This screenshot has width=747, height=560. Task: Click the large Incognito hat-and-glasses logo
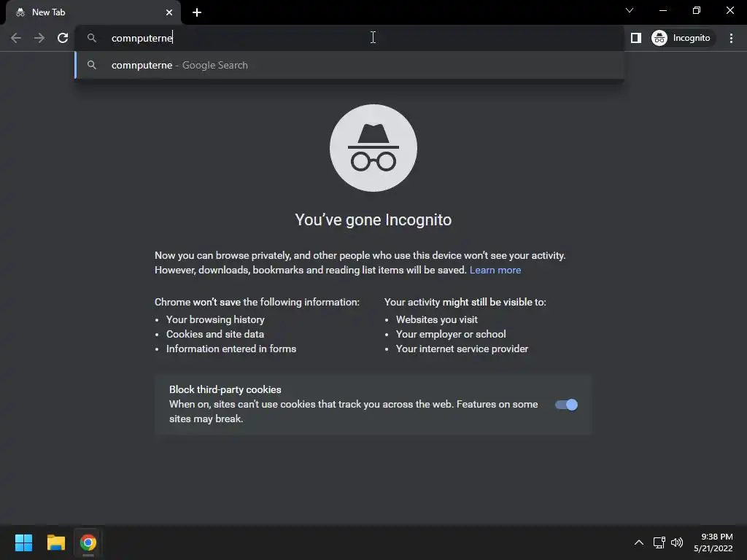point(373,148)
